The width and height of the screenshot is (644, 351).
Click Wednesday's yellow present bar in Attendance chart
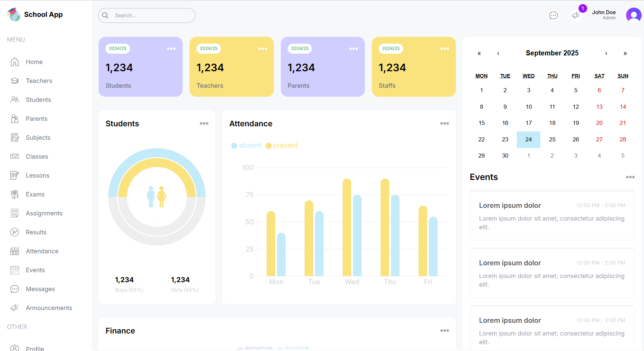pos(347,227)
